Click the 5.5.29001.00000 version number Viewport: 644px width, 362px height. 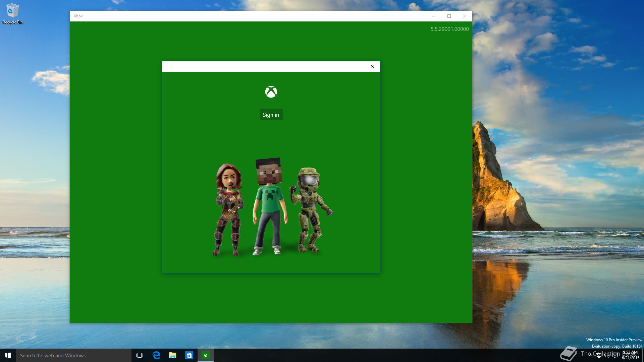(x=449, y=29)
